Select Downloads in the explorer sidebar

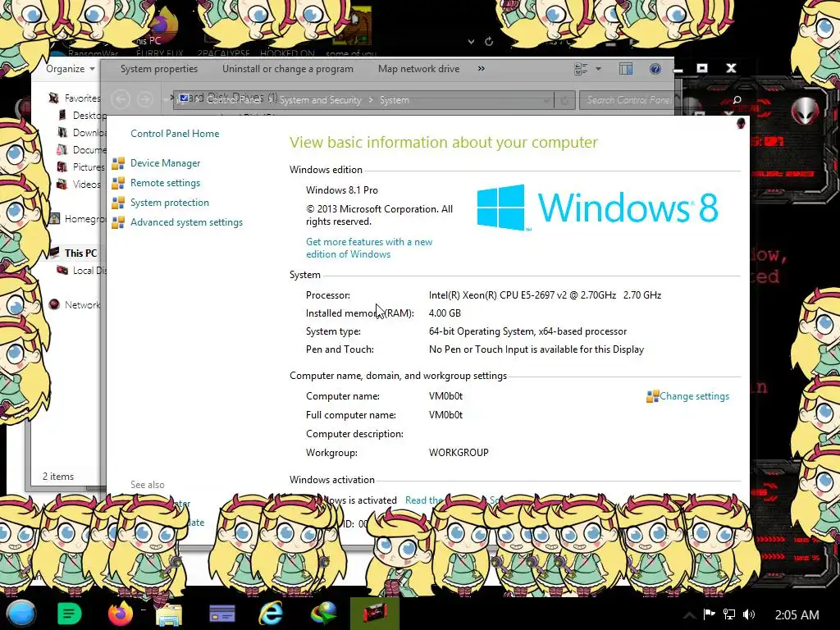tap(89, 132)
